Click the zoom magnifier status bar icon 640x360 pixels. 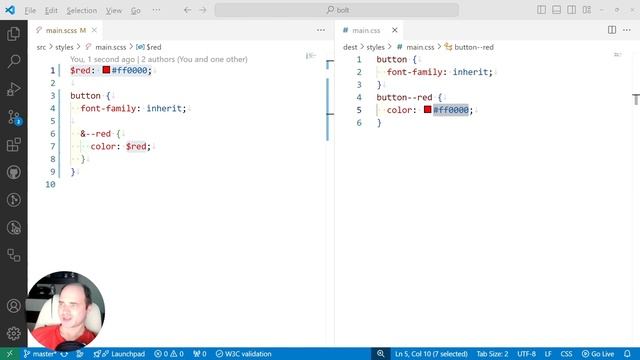pos(380,354)
